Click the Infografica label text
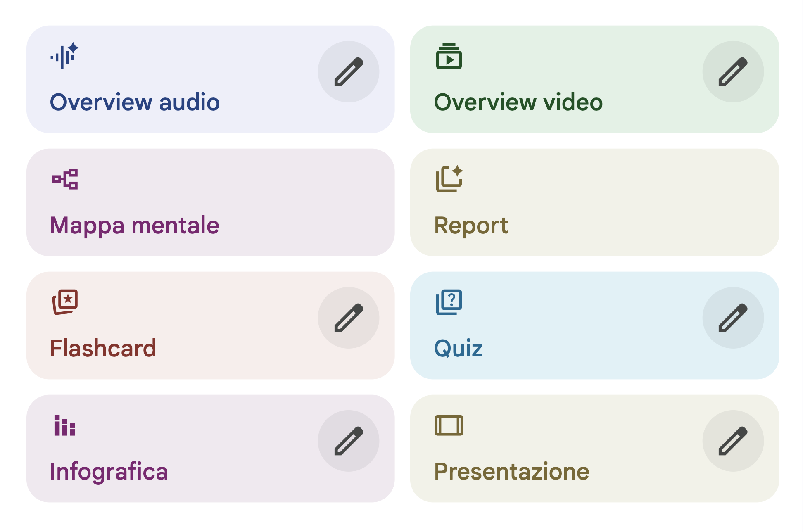Screen dimensions: 803x532 click(109, 471)
